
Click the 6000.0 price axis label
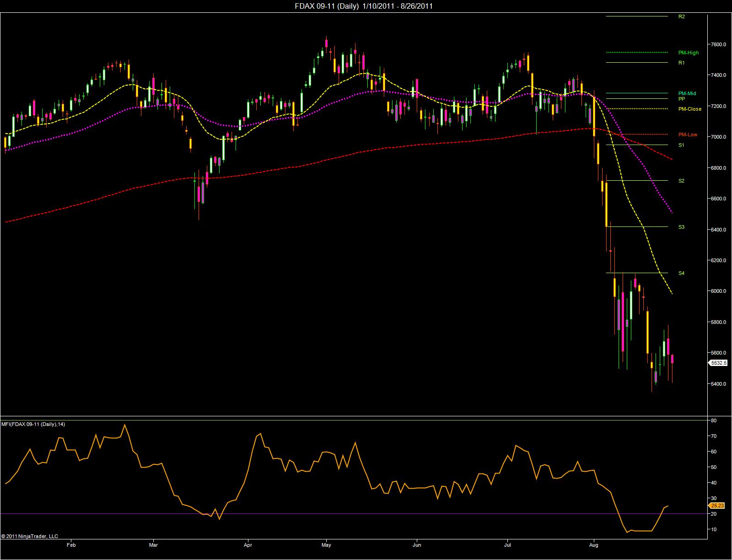(719, 291)
